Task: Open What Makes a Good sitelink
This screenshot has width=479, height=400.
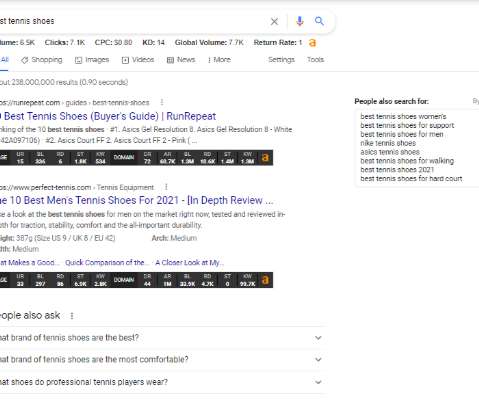Action: (29, 263)
